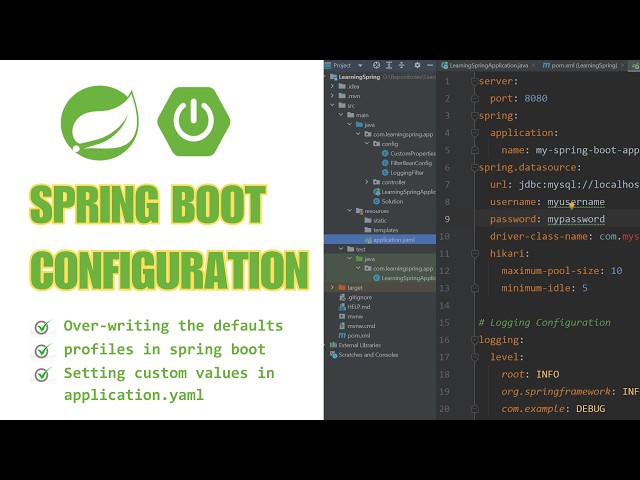The height and width of the screenshot is (480, 640).
Task: Expand the .idea folder
Action: point(332,87)
